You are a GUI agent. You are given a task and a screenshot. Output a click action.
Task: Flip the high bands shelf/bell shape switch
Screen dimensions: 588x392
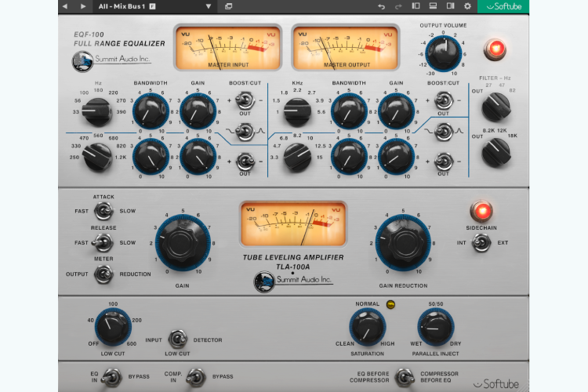(443, 131)
